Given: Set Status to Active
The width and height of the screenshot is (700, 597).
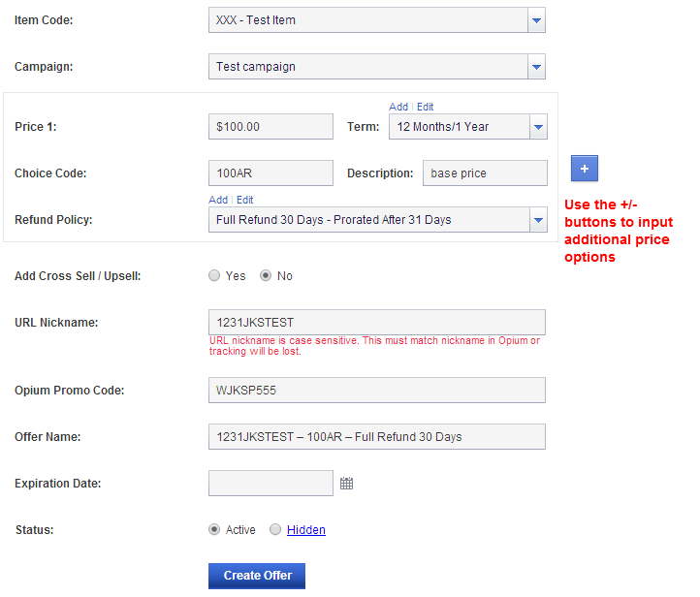Looking at the screenshot, I should coord(214,529).
